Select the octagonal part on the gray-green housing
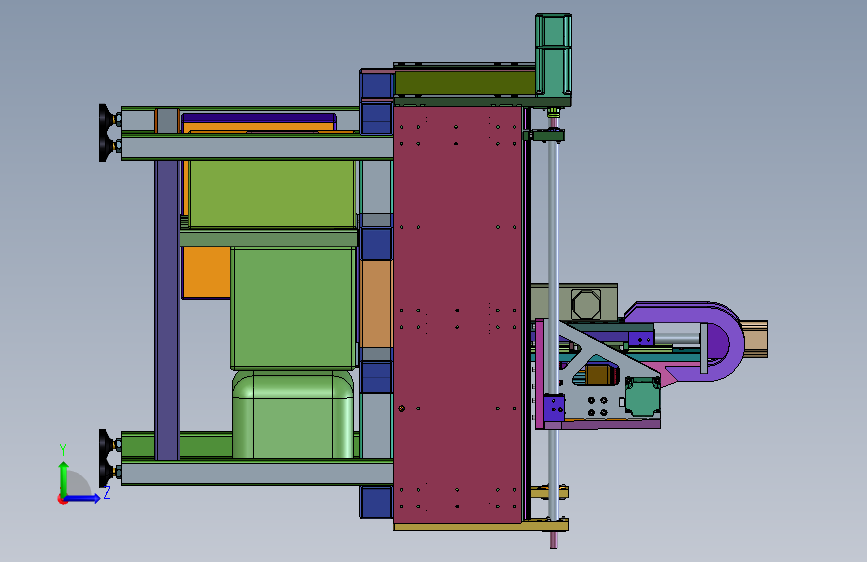867x562 pixels. point(585,304)
